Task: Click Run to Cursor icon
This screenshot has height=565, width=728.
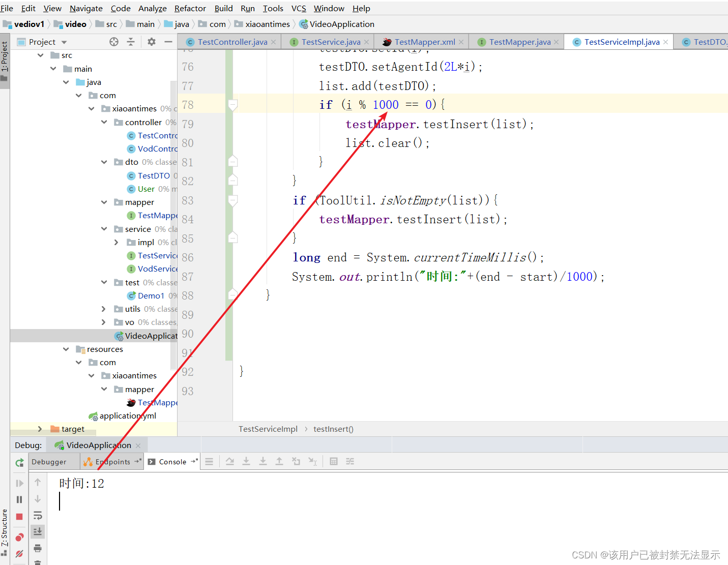Action: [x=313, y=461]
